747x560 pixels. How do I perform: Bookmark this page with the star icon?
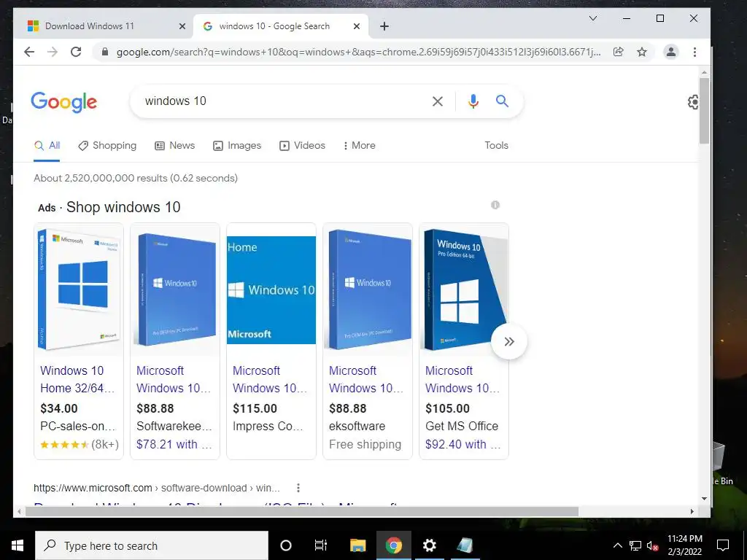coord(642,52)
